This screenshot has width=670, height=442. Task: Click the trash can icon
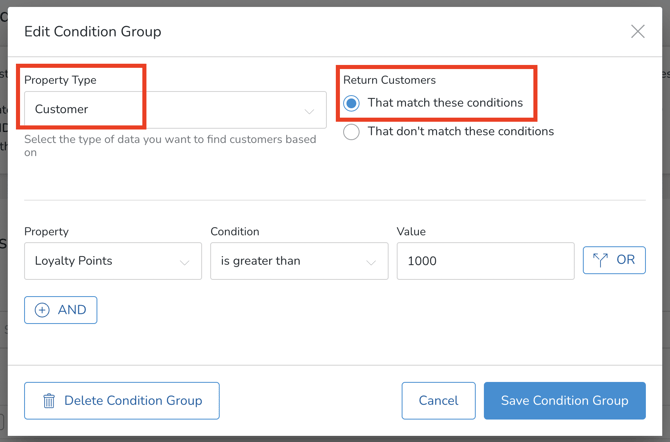coord(49,401)
